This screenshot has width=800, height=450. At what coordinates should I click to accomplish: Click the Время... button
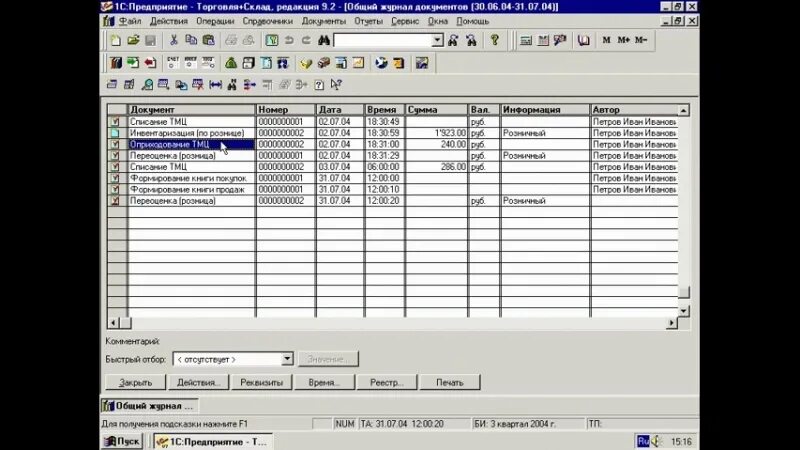(x=324, y=382)
